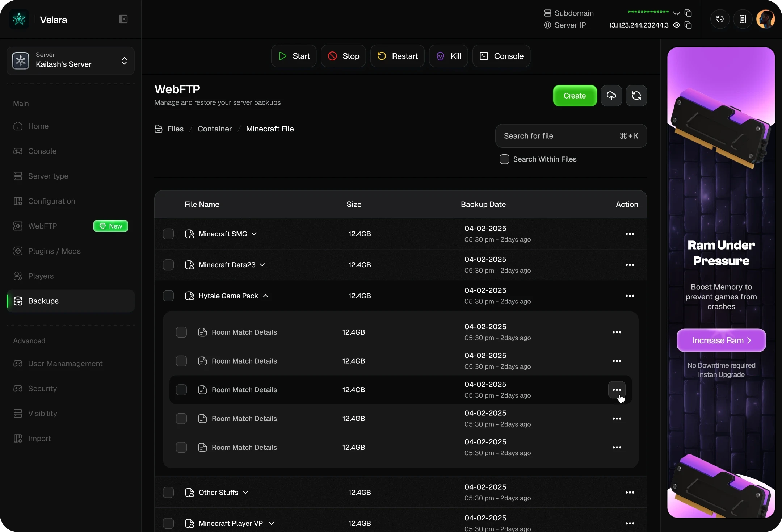Click the refresh sync icon button
The height and width of the screenshot is (532, 782).
point(636,96)
